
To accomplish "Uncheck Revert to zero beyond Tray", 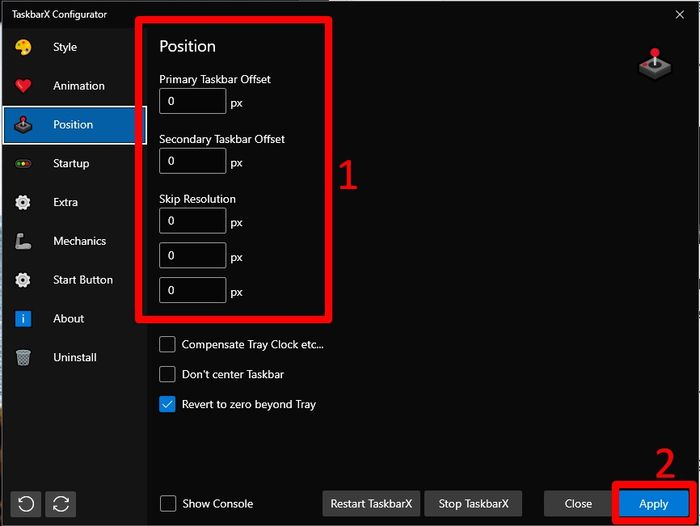I will click(167, 405).
